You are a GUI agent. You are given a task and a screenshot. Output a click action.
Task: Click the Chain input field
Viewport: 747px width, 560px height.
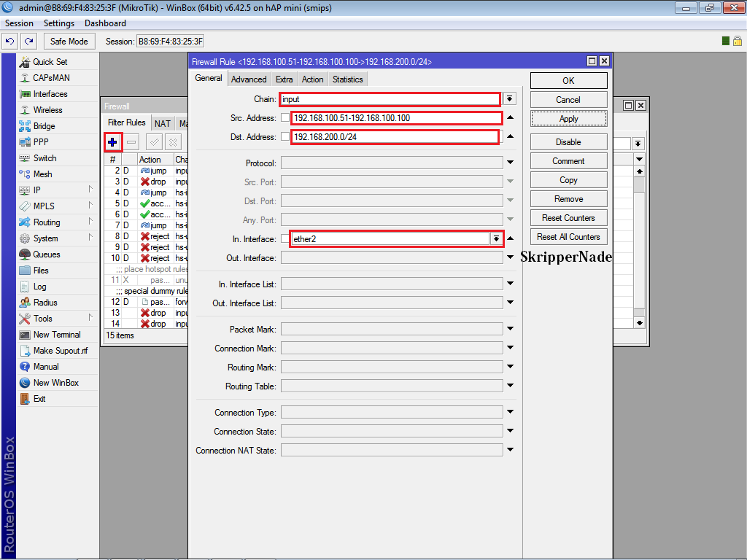[390, 99]
